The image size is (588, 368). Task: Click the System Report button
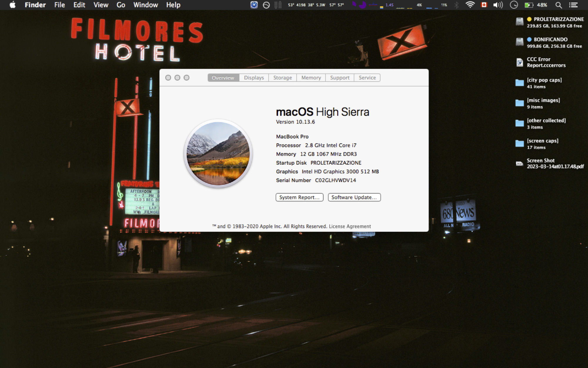coord(299,197)
